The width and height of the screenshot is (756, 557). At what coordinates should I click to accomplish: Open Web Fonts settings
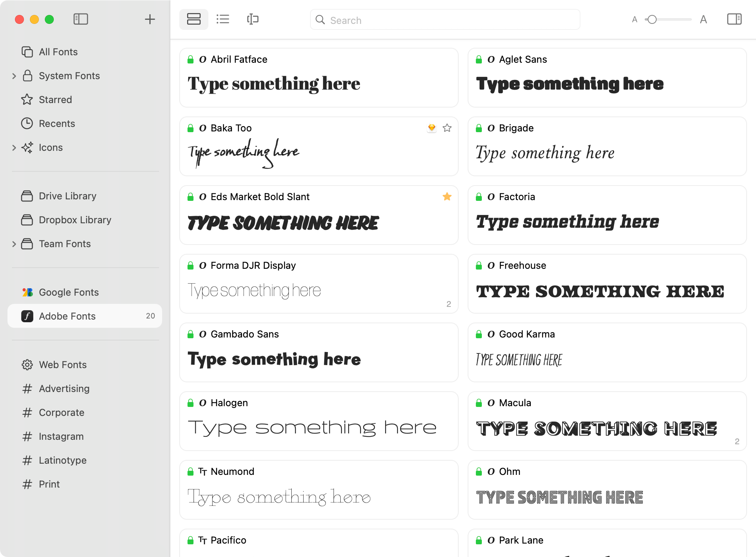click(x=62, y=365)
